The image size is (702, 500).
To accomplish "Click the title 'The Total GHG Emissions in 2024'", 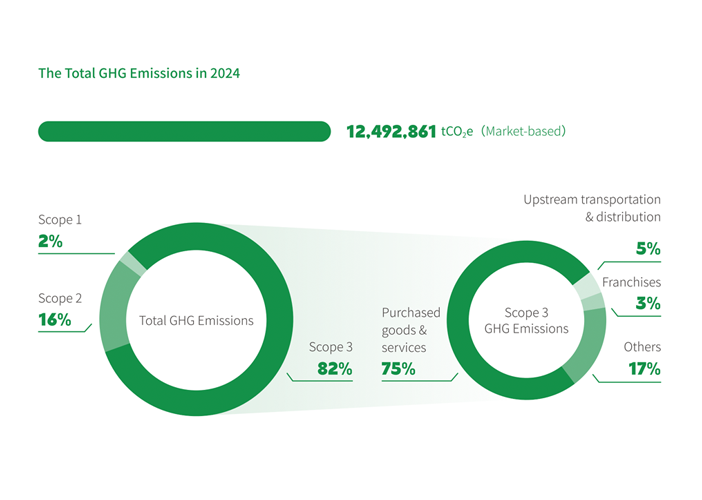I will point(139,73).
